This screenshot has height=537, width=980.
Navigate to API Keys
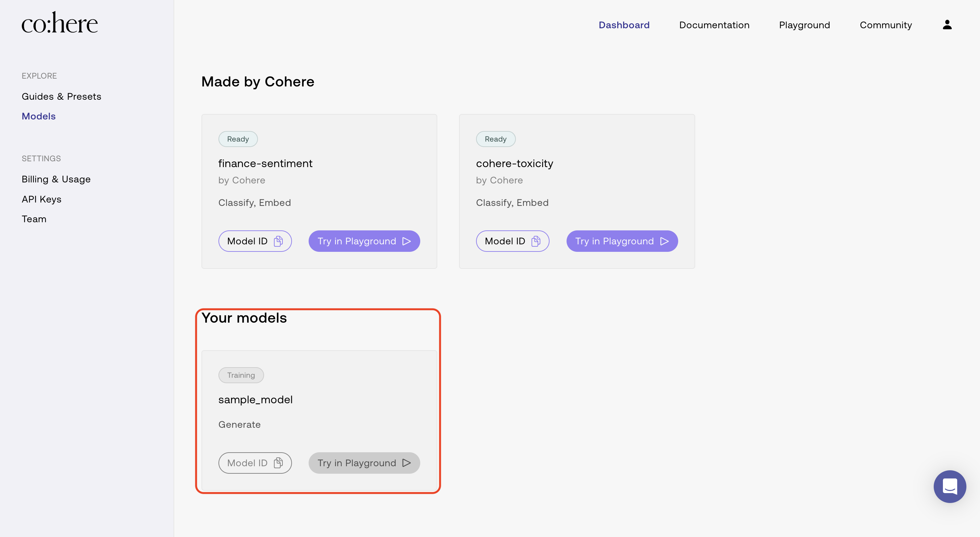[42, 199]
